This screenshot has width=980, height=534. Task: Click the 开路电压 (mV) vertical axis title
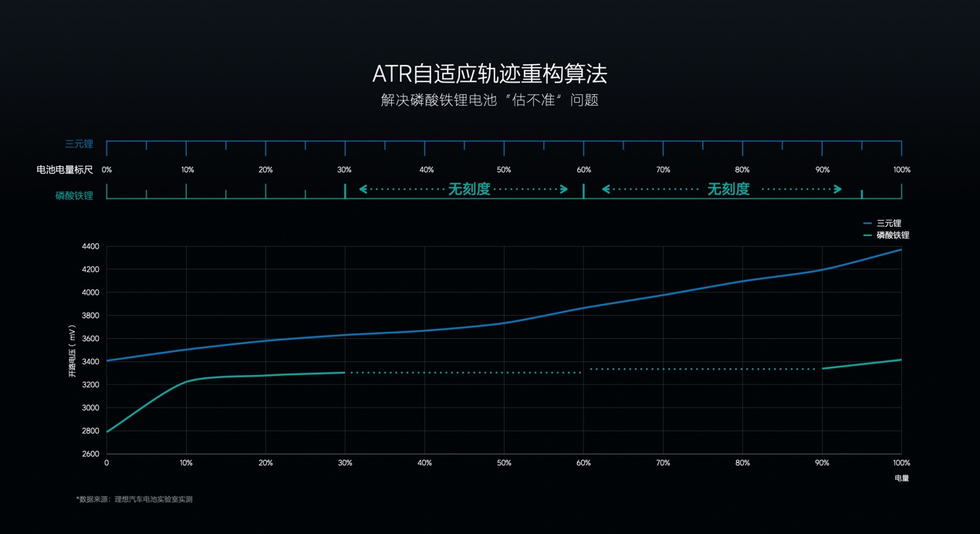pyautogui.click(x=73, y=351)
